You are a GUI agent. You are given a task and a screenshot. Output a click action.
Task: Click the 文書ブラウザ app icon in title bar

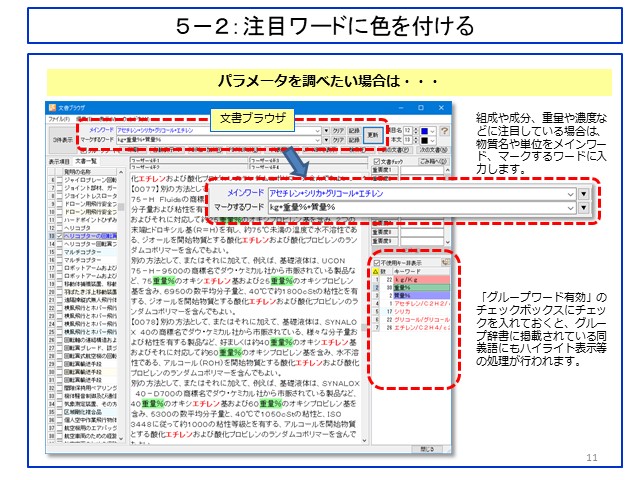click(52, 107)
